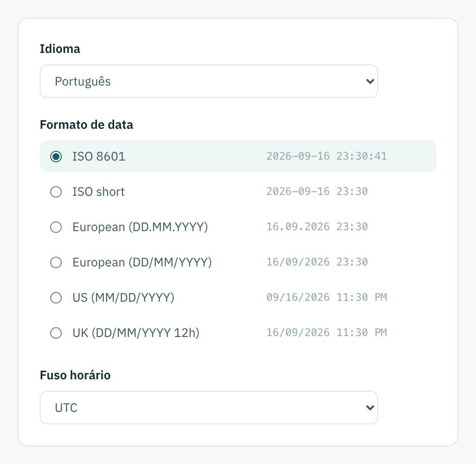The width and height of the screenshot is (476, 464).
Task: Click the example text 2026-09-16 23:30
Action: 317,191
